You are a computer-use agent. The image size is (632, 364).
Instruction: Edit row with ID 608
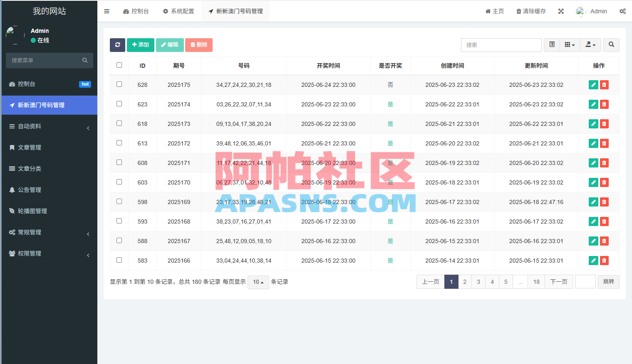click(x=593, y=163)
